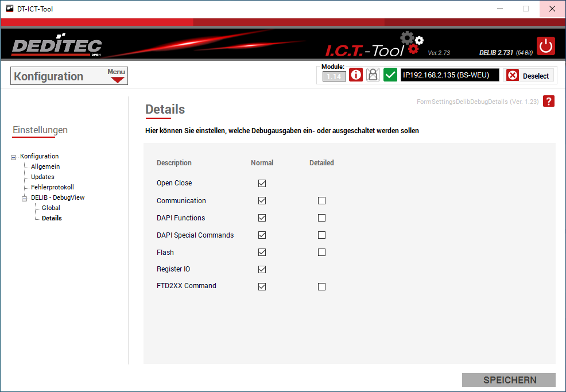This screenshot has width=566, height=392.
Task: Enable Detailed for Communication
Action: [321, 201]
